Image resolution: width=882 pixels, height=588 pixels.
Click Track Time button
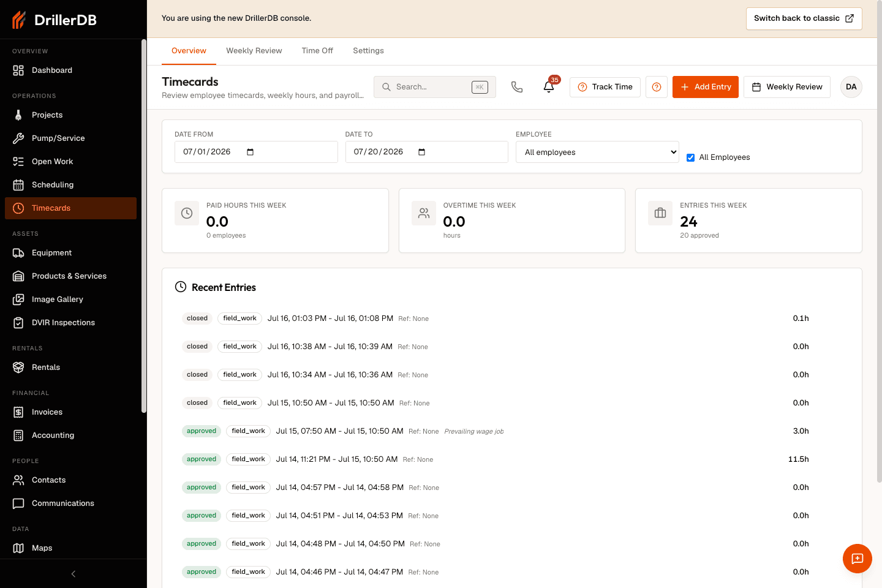pyautogui.click(x=605, y=87)
